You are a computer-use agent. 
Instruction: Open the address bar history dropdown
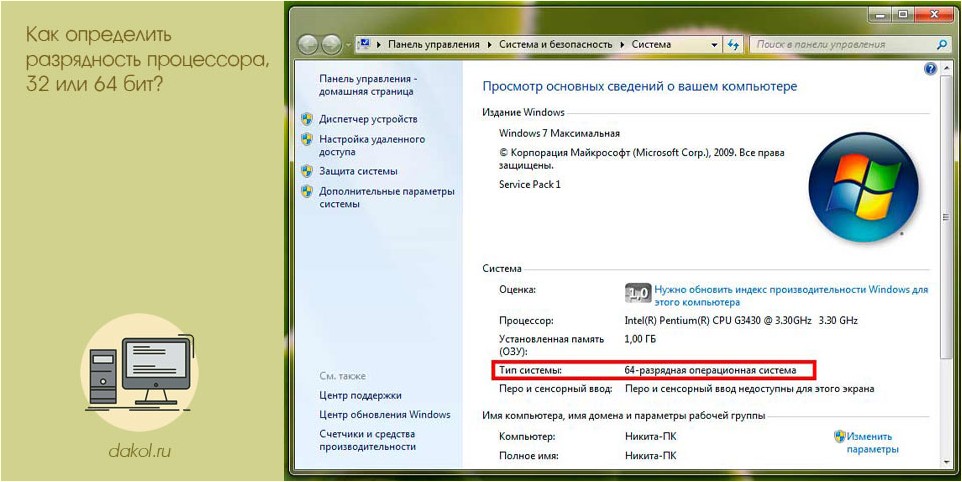[x=714, y=45]
